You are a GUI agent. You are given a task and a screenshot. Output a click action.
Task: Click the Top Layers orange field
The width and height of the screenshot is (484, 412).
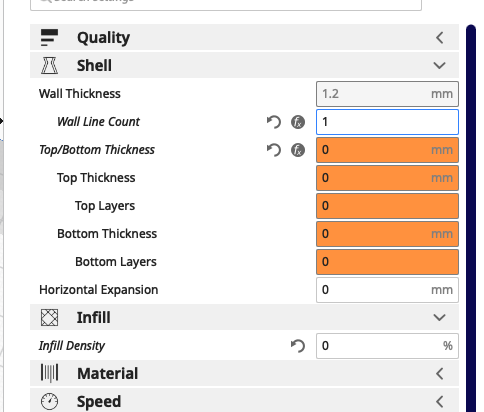387,206
